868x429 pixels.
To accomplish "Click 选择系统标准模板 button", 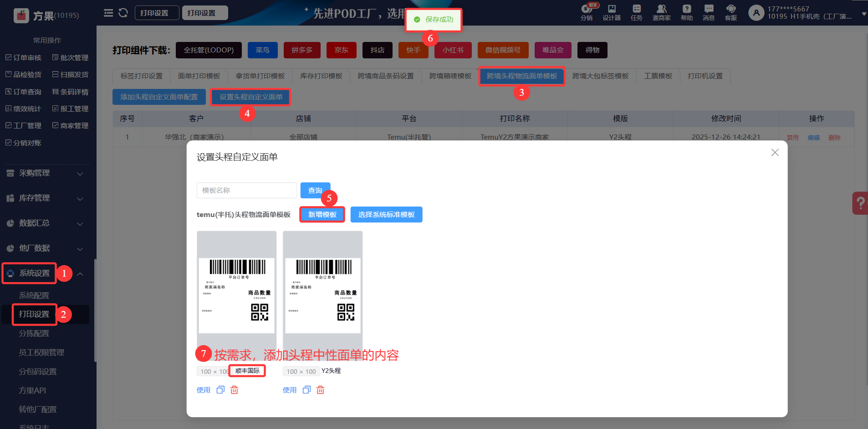I will (x=387, y=215).
